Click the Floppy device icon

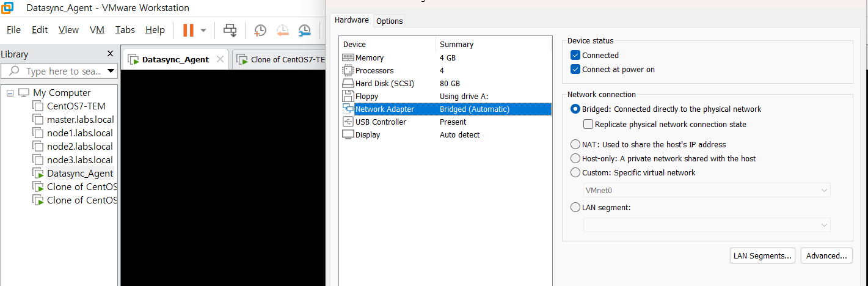tap(348, 97)
